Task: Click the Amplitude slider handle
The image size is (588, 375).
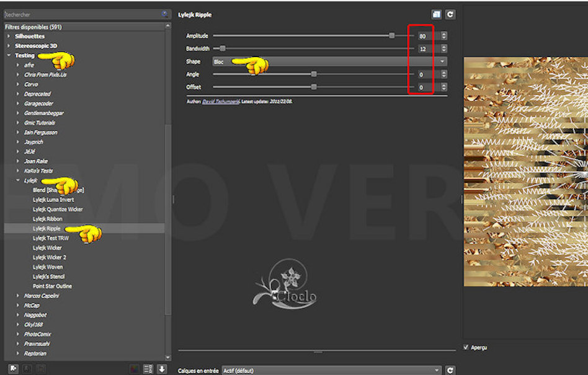Action: pyautogui.click(x=391, y=36)
